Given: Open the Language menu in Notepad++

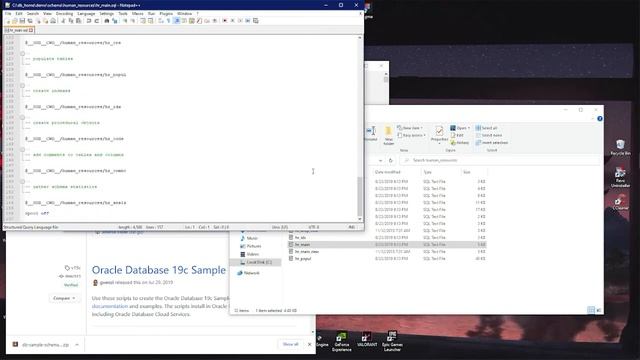Looking at the screenshot, I should tap(86, 13).
